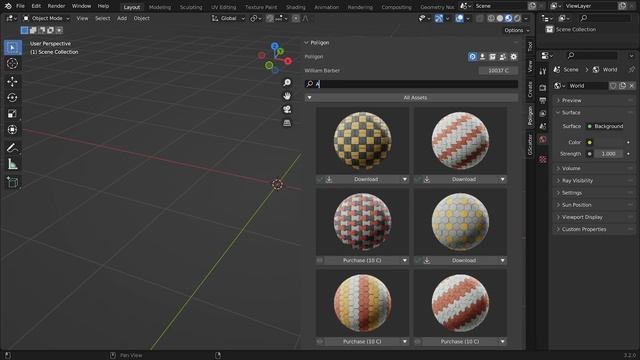
Task: Select the Measure tool
Action: (12, 164)
